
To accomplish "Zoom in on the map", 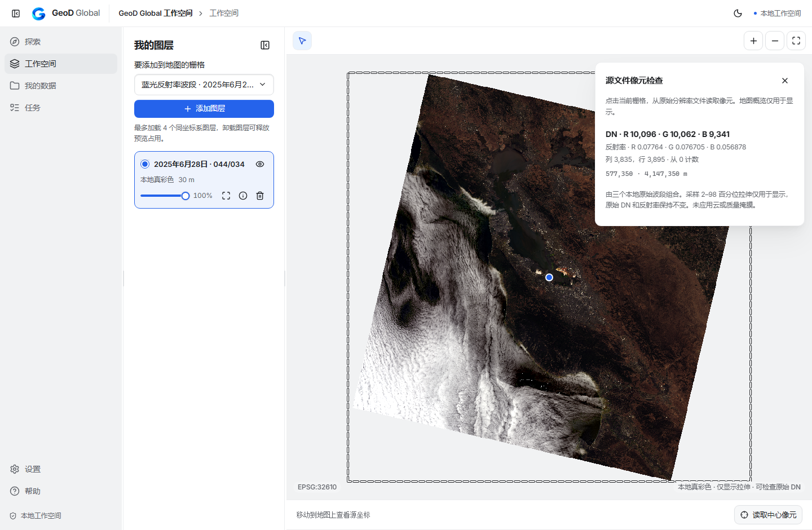I will point(753,41).
